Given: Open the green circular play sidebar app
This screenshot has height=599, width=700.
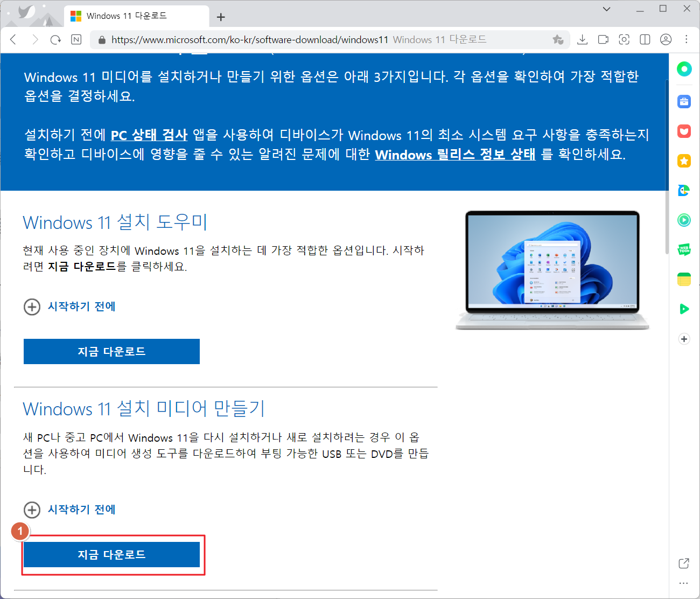Looking at the screenshot, I should click(x=684, y=220).
